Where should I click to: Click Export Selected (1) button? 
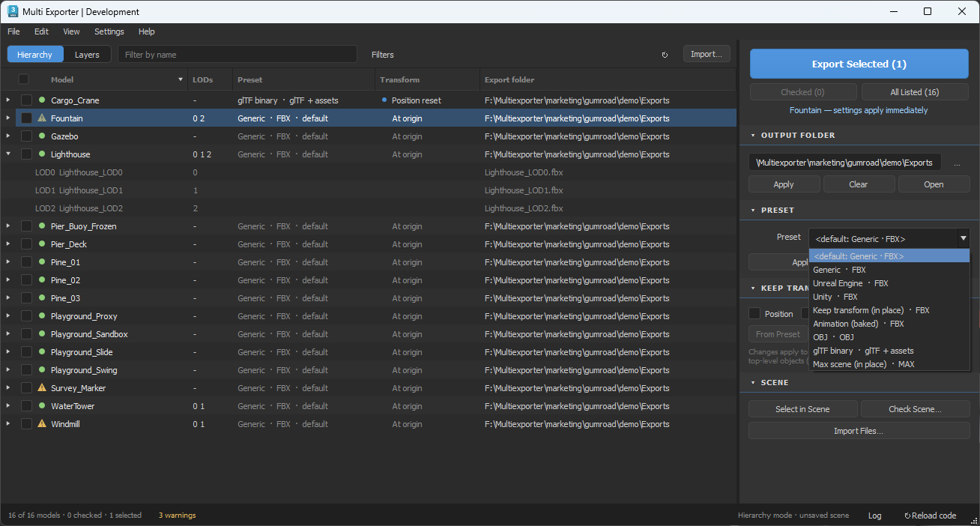point(859,64)
